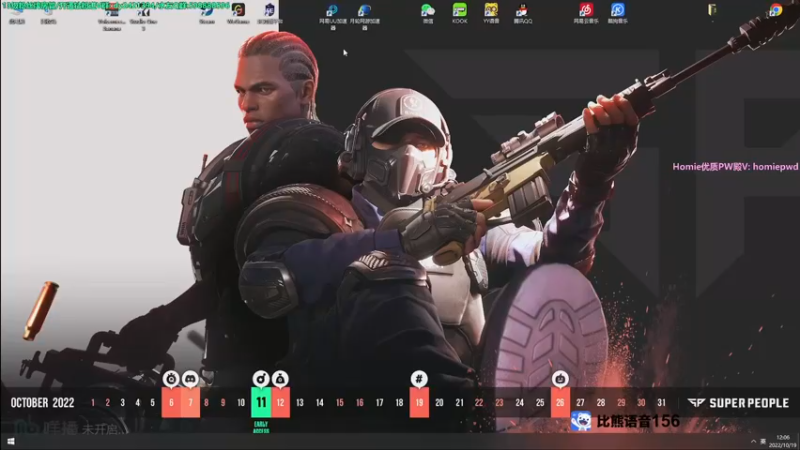Screen dimensions: 800x450
Task: Open the Kugou Music blue K icon
Action: 617,13
